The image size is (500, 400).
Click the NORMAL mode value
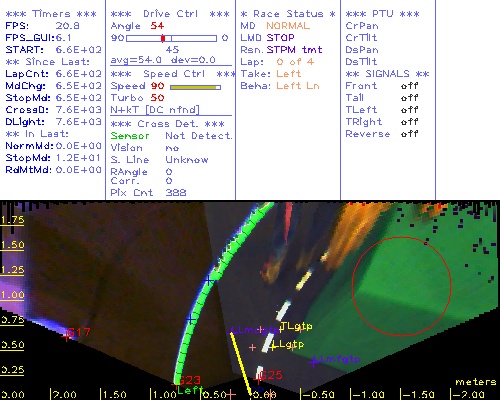pyautogui.click(x=288, y=26)
